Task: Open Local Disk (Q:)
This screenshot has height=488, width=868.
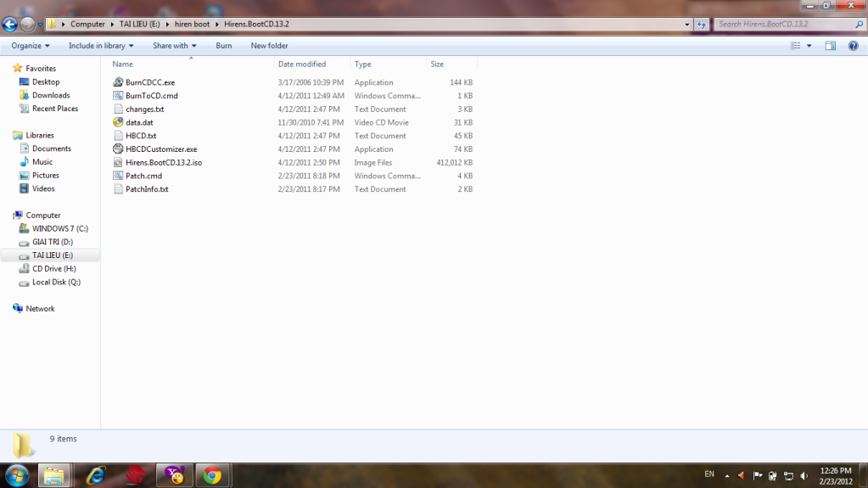Action: click(x=56, y=282)
